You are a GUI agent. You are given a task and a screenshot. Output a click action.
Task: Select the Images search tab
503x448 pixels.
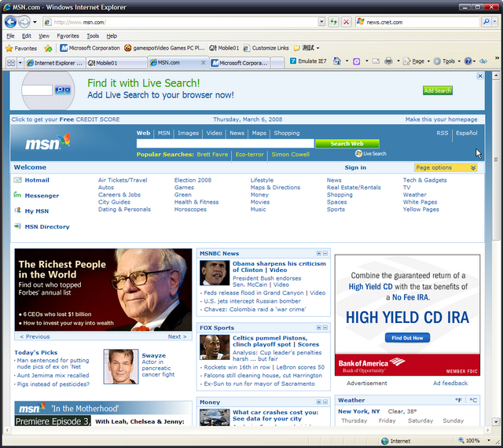coord(188,133)
